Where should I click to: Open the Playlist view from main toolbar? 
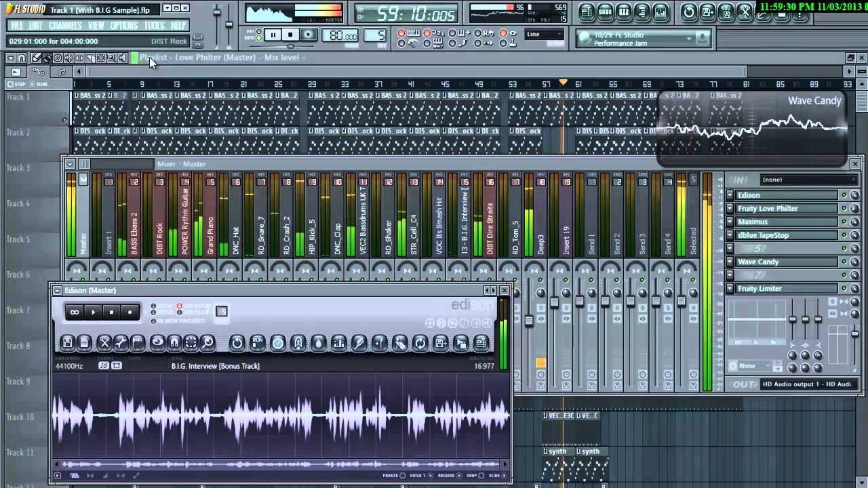[587, 12]
